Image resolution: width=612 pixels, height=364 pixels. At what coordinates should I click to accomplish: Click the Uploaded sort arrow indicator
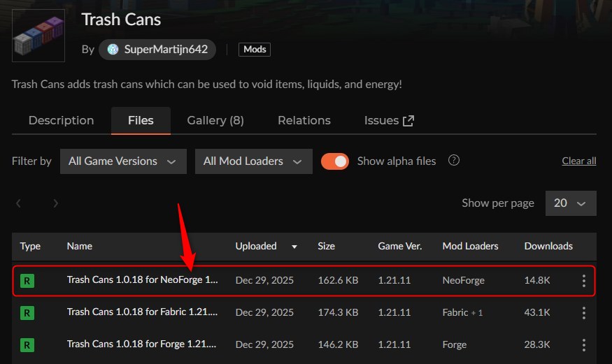coord(294,247)
